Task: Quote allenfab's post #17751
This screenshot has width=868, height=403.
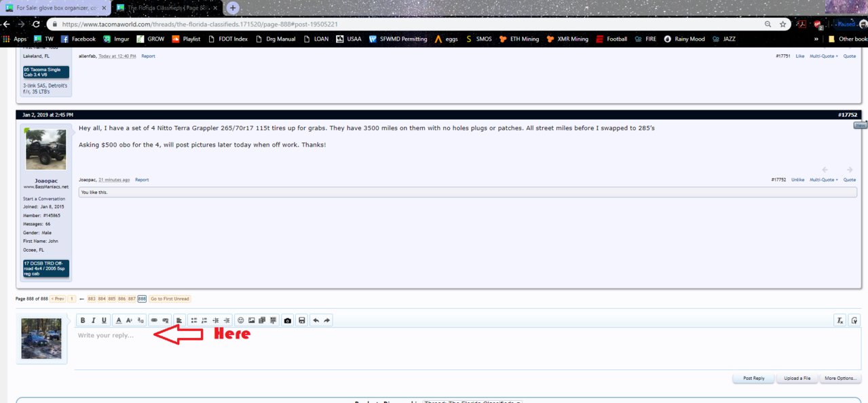Action: coord(849,56)
